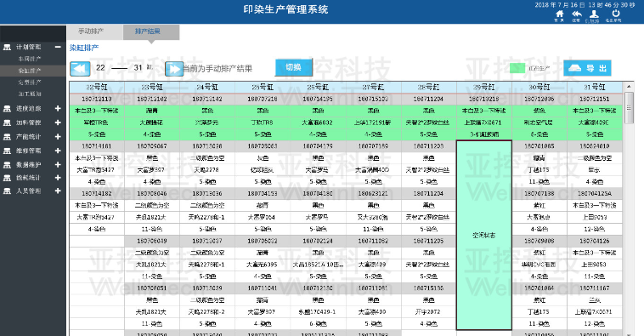
Task: Click the 切换 switch button
Action: (x=293, y=67)
